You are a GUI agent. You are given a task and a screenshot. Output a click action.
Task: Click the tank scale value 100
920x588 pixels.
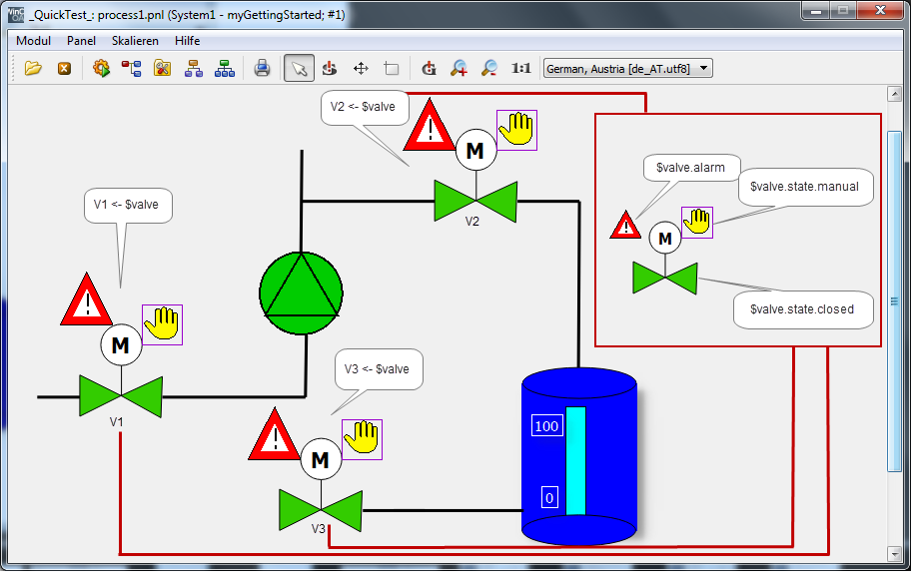(x=546, y=425)
